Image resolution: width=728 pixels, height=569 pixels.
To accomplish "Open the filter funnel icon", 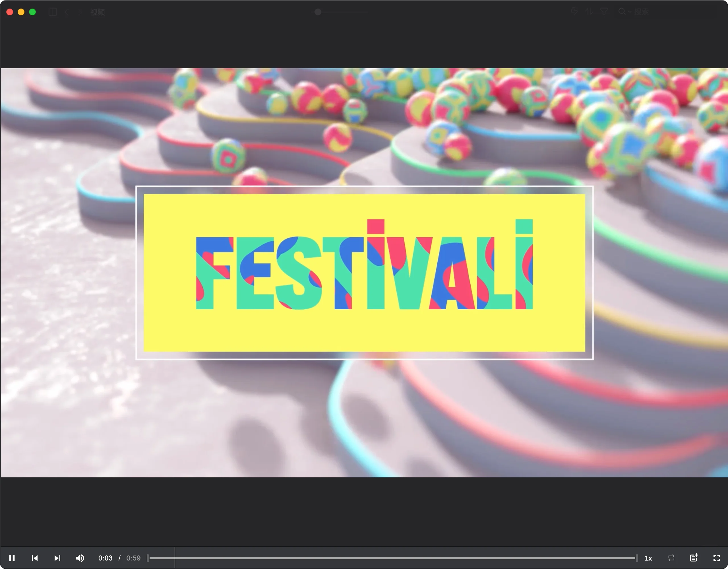I will [604, 12].
